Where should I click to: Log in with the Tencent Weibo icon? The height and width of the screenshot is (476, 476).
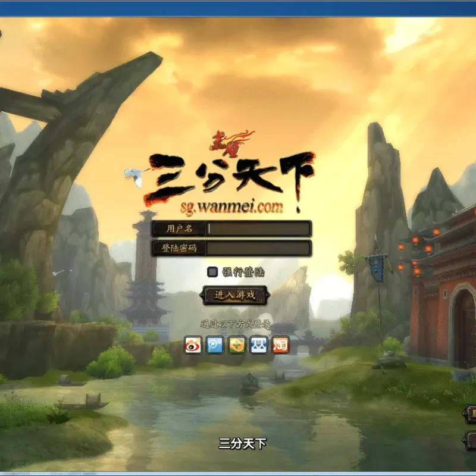pos(215,345)
